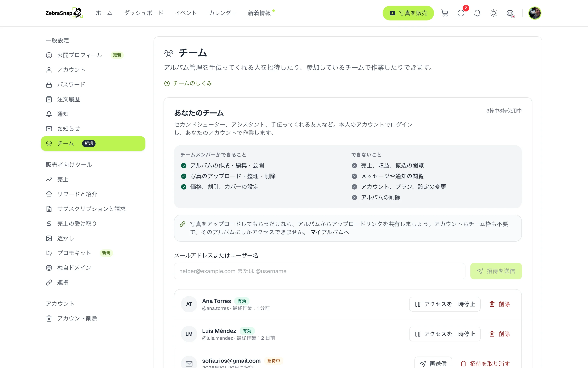Open イベント navigation item
The width and height of the screenshot is (588, 368).
pos(186,13)
